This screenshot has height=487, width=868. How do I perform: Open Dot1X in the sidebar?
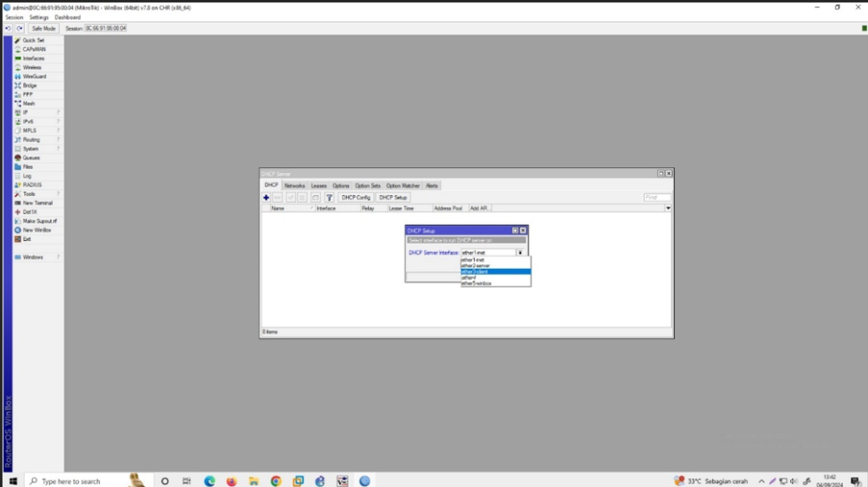[38, 212]
